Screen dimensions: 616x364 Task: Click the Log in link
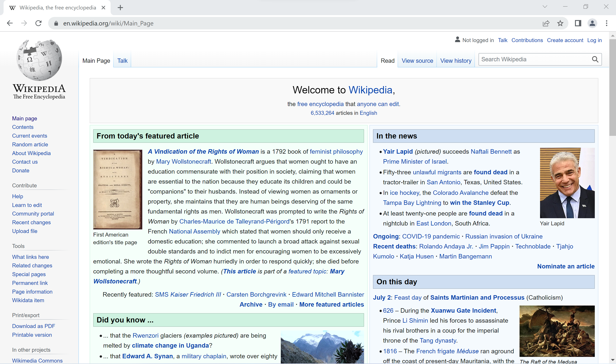594,40
